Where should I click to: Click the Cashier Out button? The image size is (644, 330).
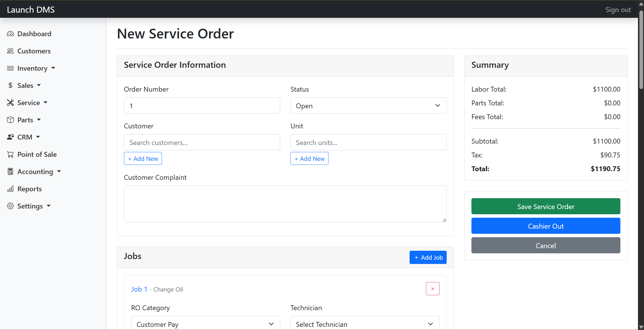point(545,226)
